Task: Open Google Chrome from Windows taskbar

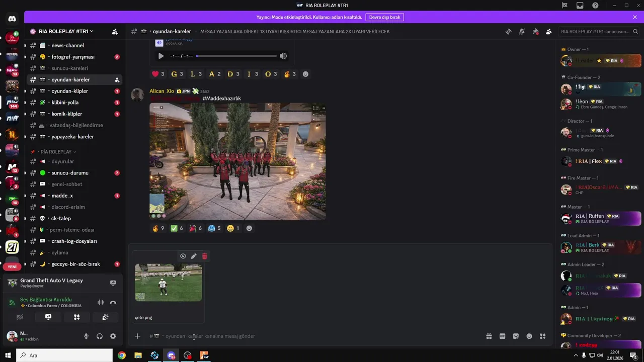Action: coord(122,355)
